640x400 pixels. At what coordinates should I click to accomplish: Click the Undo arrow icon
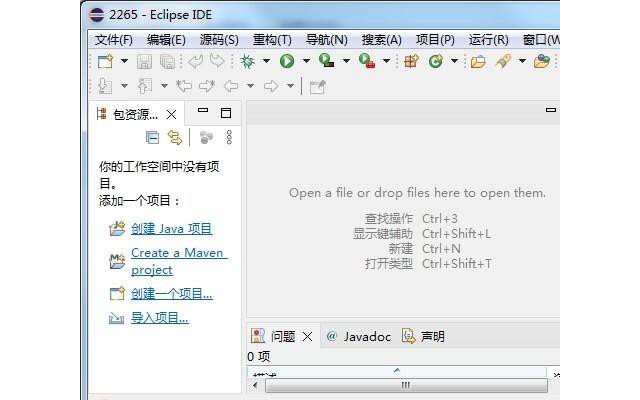point(196,61)
